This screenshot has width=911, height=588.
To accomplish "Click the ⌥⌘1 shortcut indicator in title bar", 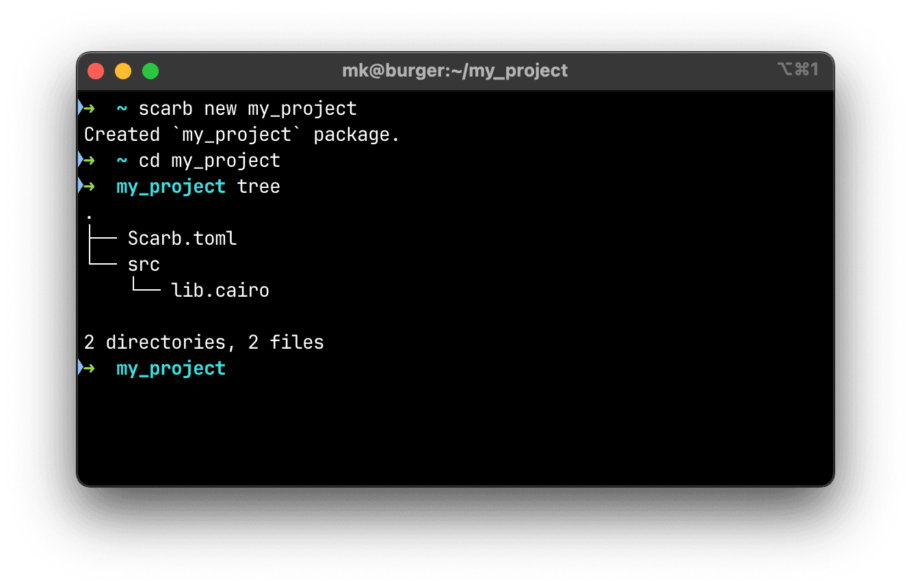I will [797, 70].
